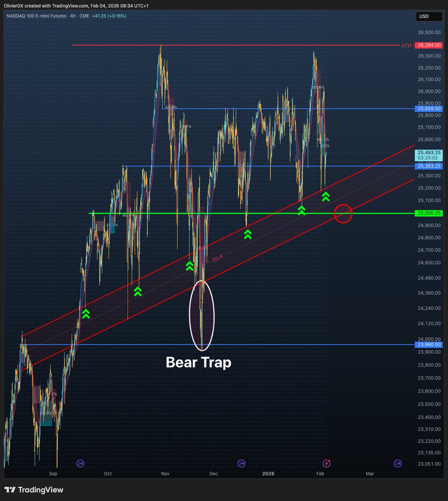This screenshot has width=448, height=501.
Task: Click the 2026 label on time axis
Action: (268, 473)
